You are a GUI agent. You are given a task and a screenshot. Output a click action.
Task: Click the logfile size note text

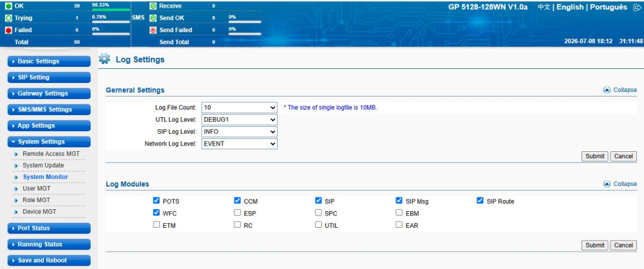[330, 107]
